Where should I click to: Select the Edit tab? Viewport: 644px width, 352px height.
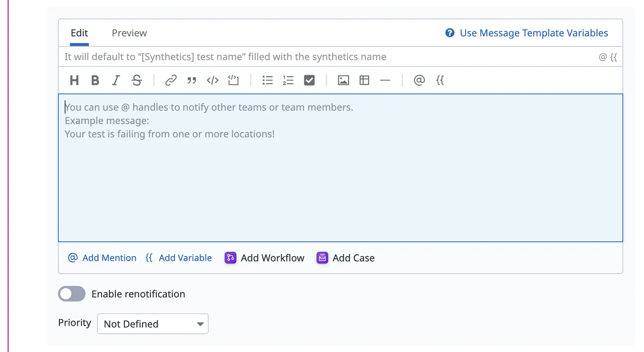79,33
